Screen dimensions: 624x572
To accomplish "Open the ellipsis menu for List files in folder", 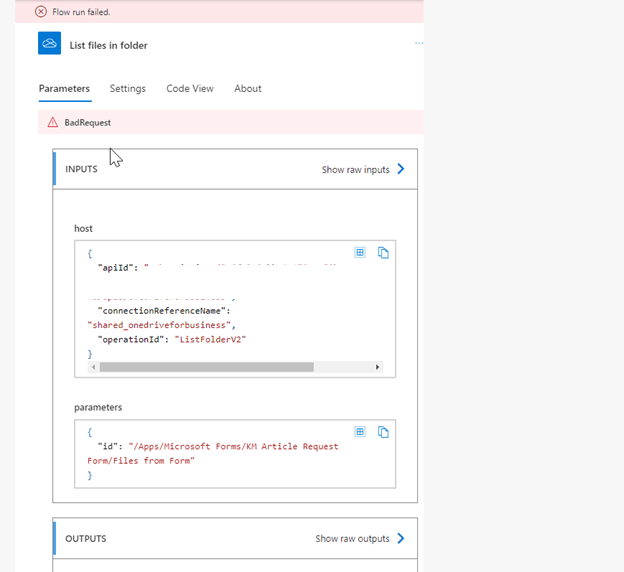I will (x=419, y=43).
